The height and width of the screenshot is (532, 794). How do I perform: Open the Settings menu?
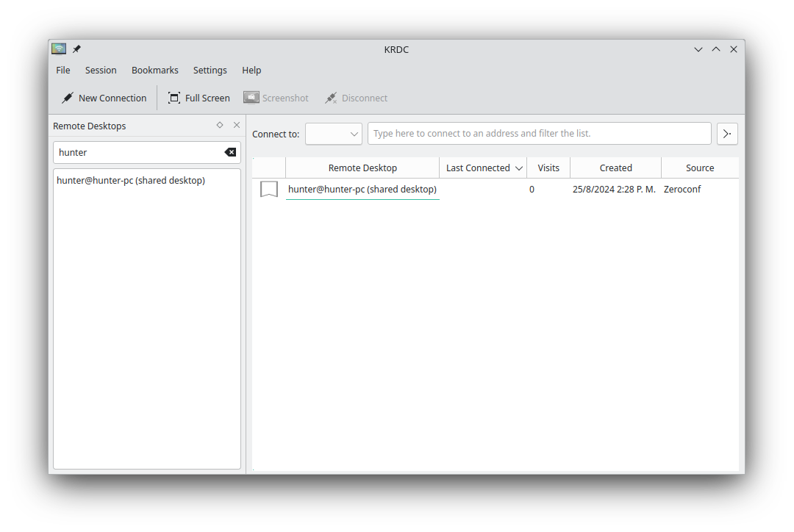tap(210, 70)
